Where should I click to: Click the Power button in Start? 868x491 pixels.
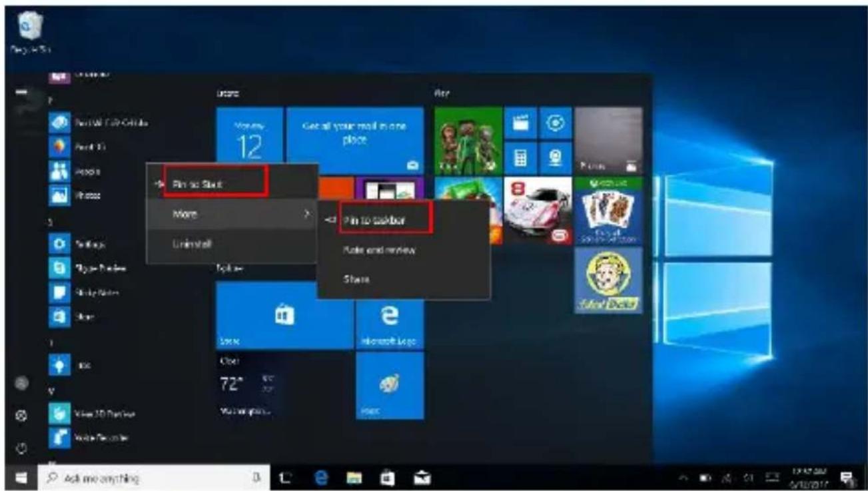coord(22,447)
